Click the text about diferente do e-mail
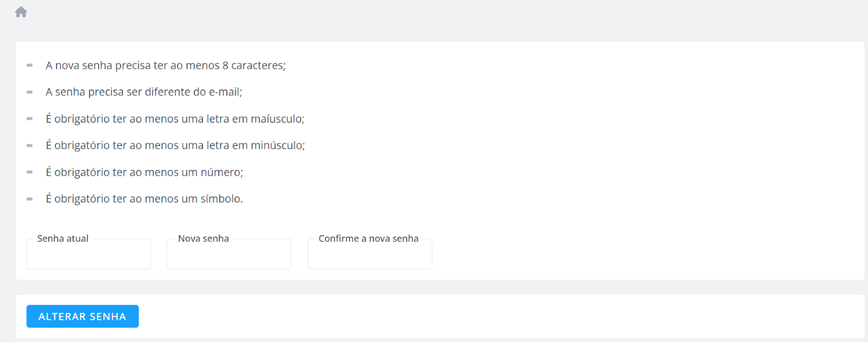Viewport: 868px width, 342px height. tap(144, 92)
